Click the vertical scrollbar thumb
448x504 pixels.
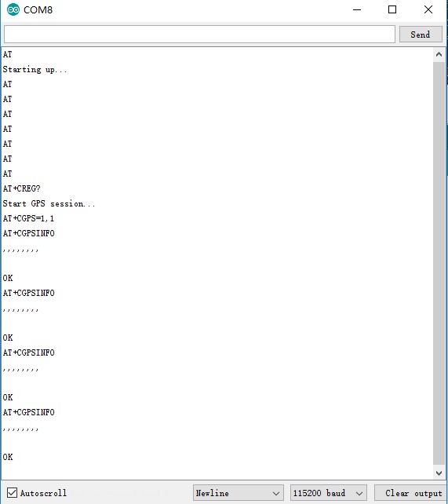[439, 264]
